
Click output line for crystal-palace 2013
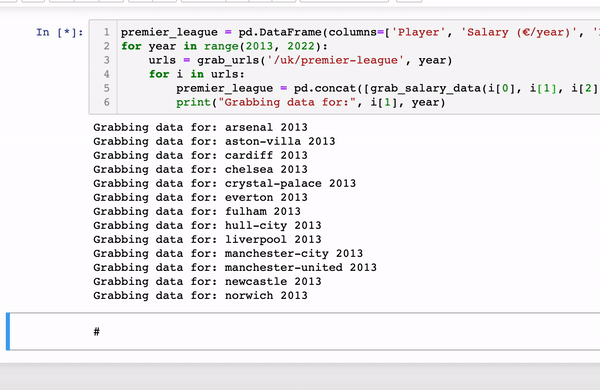click(224, 184)
